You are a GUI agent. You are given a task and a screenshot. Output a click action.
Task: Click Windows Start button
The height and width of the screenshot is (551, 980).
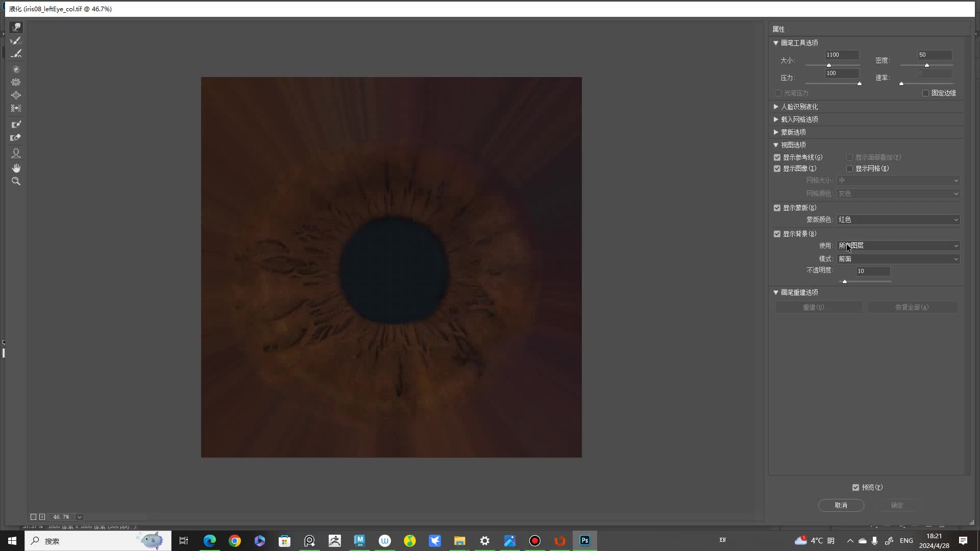(12, 541)
